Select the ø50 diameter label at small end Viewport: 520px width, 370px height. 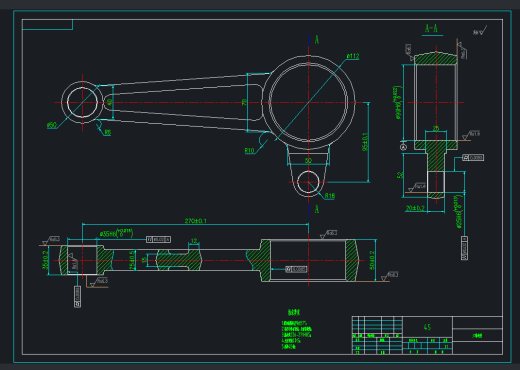pos(52,125)
